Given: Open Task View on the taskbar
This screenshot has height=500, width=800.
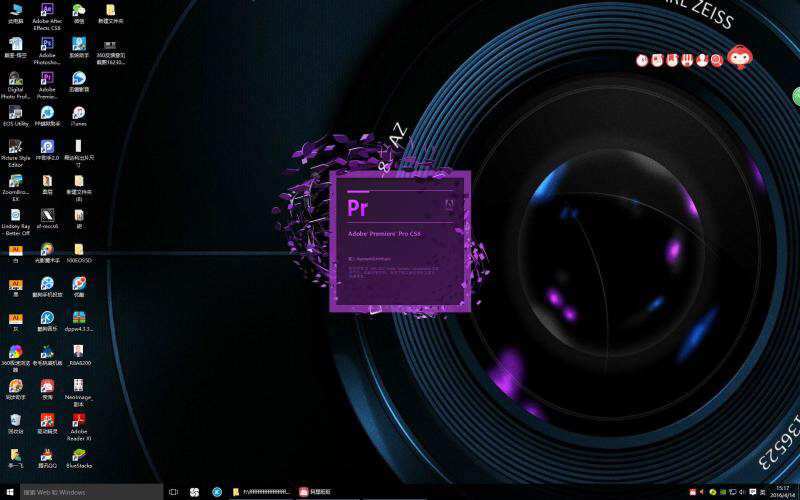Looking at the screenshot, I should point(173,492).
